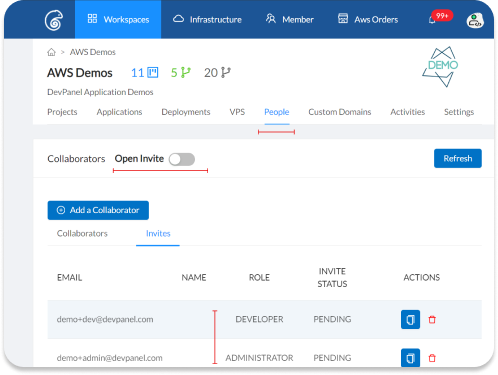Click the ACTIONS column header

[x=422, y=278]
